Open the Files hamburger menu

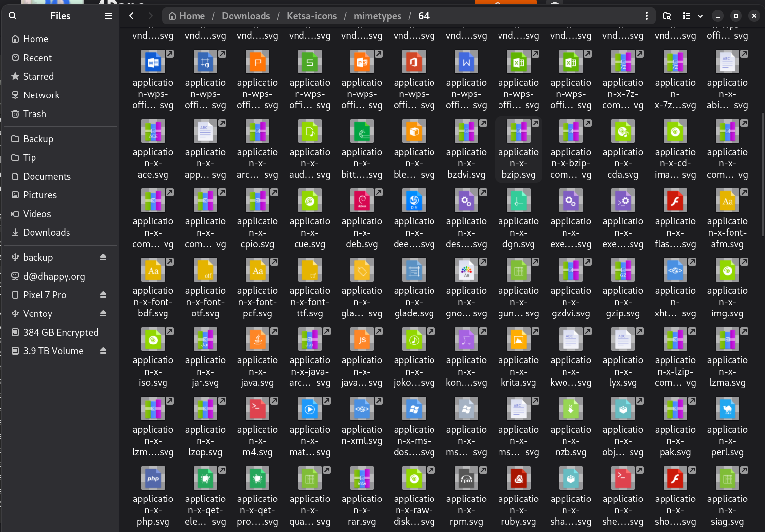click(x=108, y=15)
